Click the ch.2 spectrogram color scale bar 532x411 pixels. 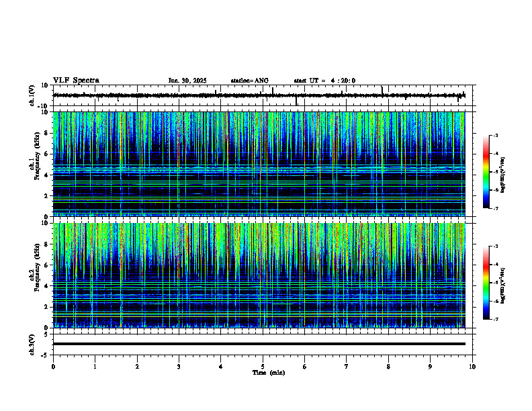coord(486,283)
